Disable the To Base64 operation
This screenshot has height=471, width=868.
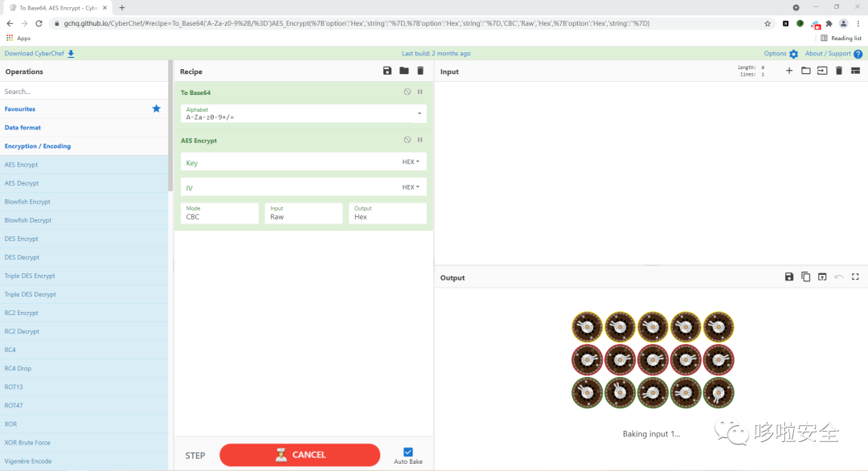407,92
